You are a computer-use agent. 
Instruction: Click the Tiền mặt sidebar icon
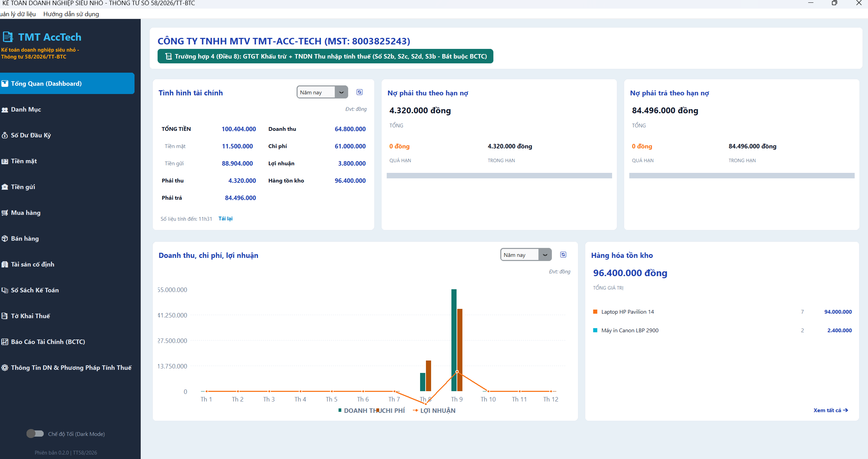5,161
